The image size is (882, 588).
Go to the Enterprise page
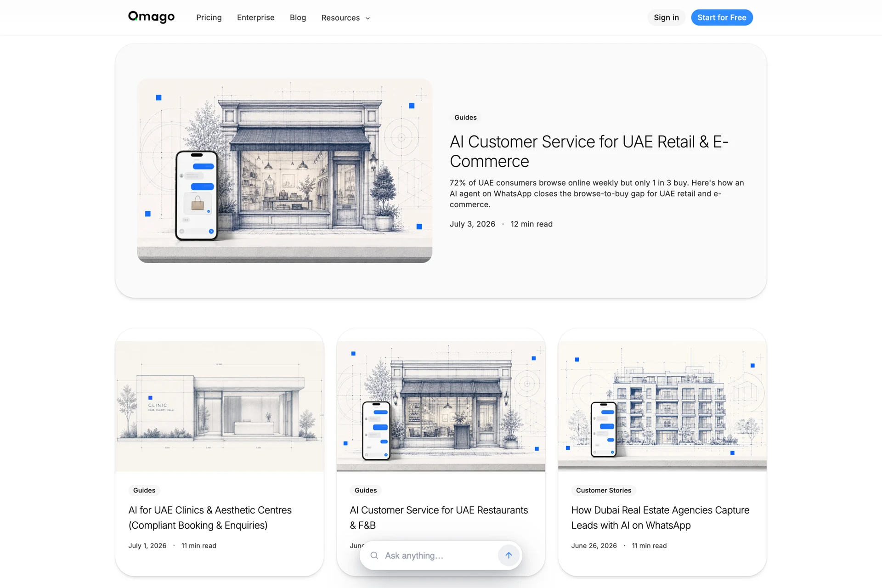click(x=255, y=17)
